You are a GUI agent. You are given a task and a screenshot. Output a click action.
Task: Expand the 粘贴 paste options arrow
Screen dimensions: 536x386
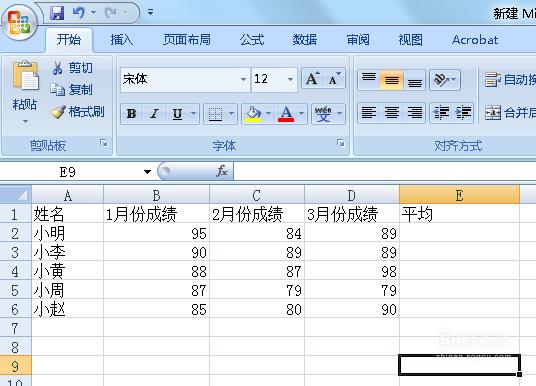(x=25, y=121)
